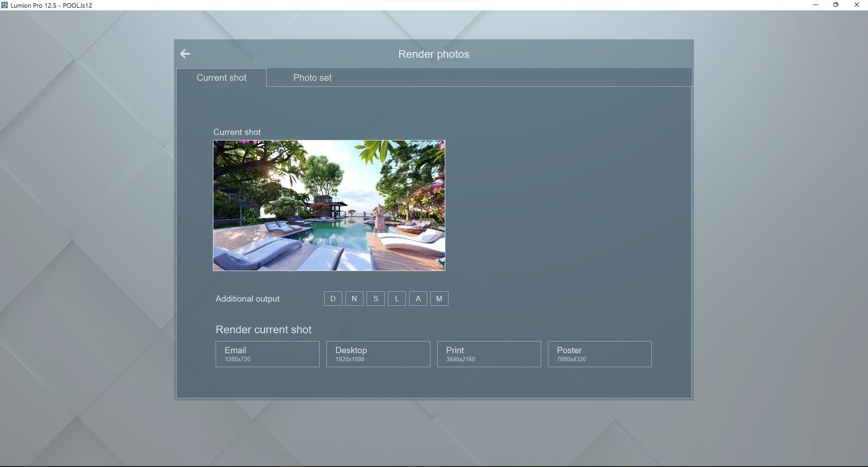The image size is (868, 467).
Task: Click the Additional output label
Action: pos(247,299)
